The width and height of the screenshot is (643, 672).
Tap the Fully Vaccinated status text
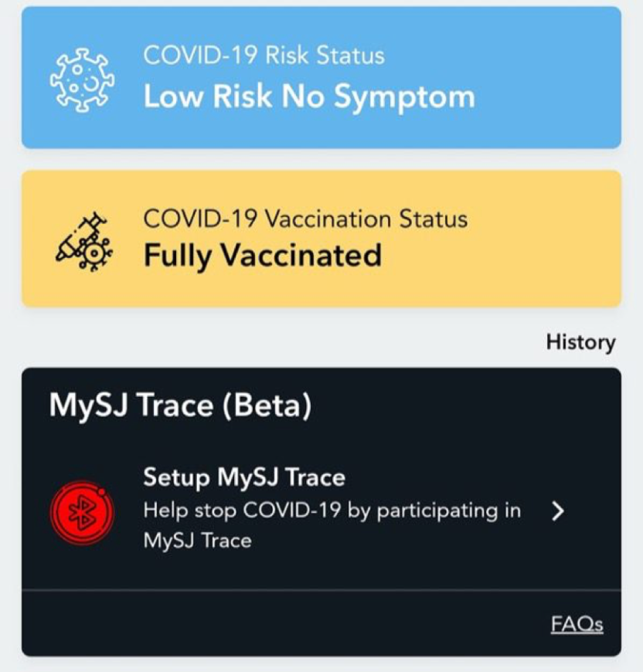tap(262, 256)
